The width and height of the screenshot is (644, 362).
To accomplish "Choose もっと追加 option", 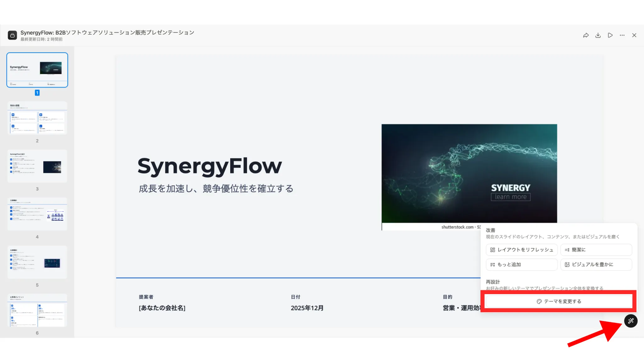I will 521,264.
